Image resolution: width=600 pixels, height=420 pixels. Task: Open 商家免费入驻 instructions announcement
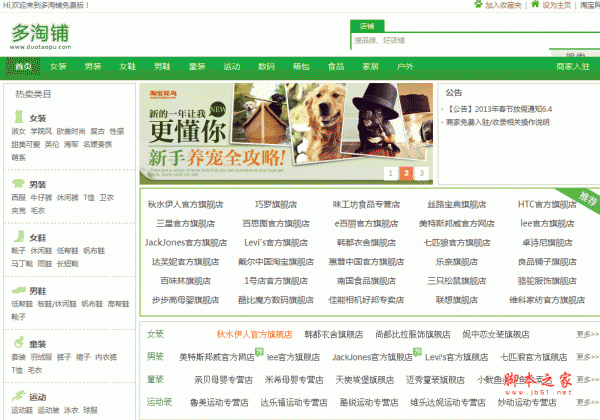498,122
